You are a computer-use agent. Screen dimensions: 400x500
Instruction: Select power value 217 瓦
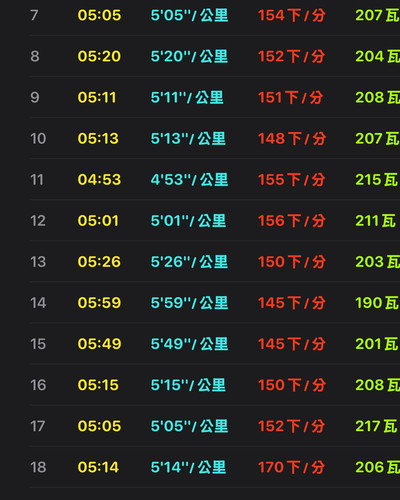coord(377,426)
